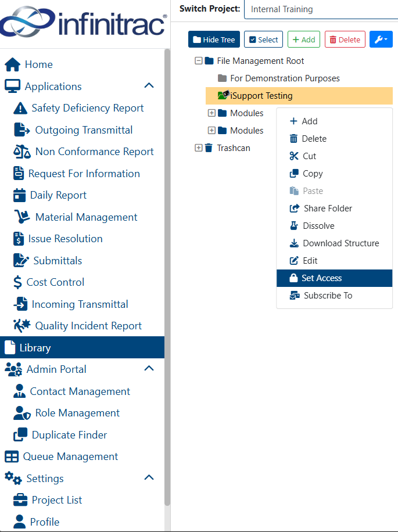Click the Queue Management table icon
This screenshot has height=532, width=398.
point(12,456)
